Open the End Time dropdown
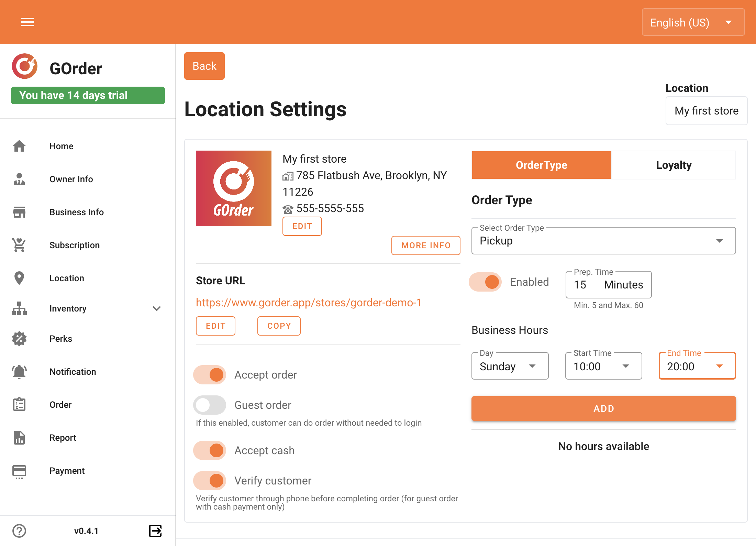The image size is (756, 546). tap(697, 366)
